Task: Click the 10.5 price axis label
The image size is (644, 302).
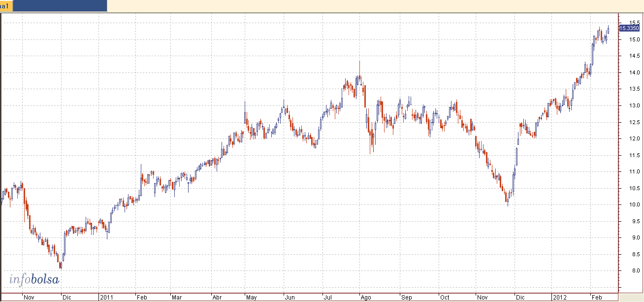Action: pyautogui.click(x=634, y=188)
